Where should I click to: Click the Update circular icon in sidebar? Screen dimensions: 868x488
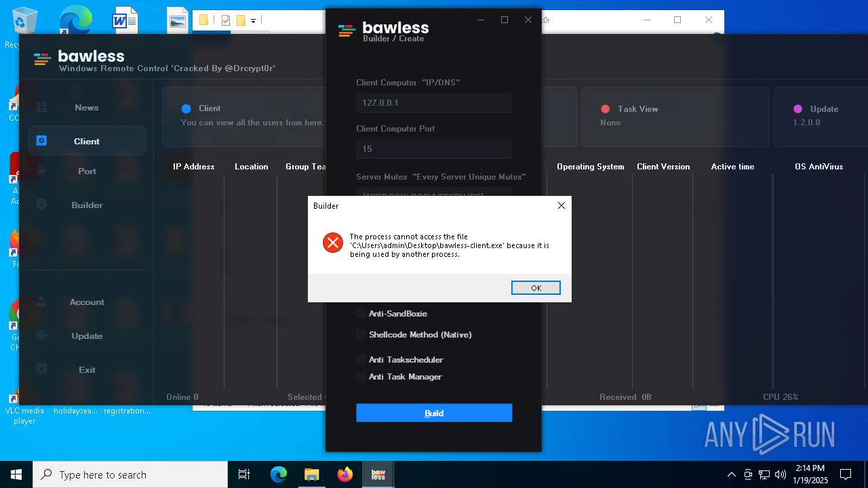pyautogui.click(x=41, y=335)
